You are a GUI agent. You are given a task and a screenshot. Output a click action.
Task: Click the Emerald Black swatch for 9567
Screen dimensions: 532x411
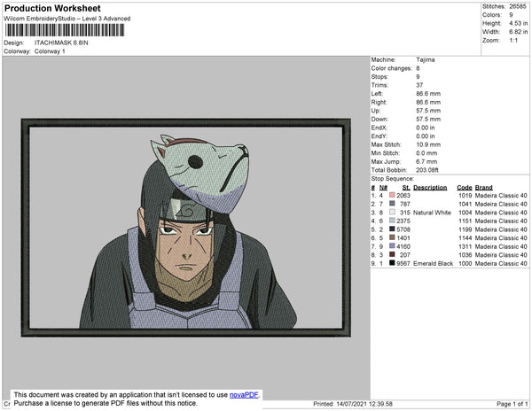(x=392, y=263)
